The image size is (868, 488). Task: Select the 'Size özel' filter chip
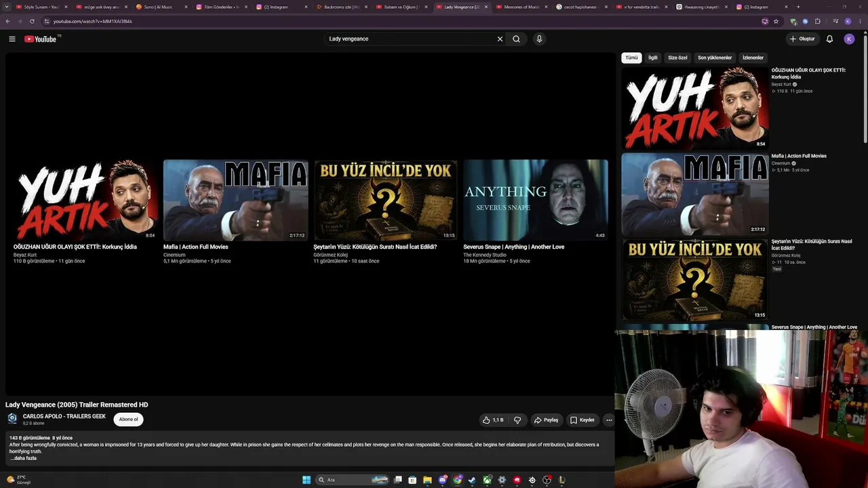click(x=677, y=58)
